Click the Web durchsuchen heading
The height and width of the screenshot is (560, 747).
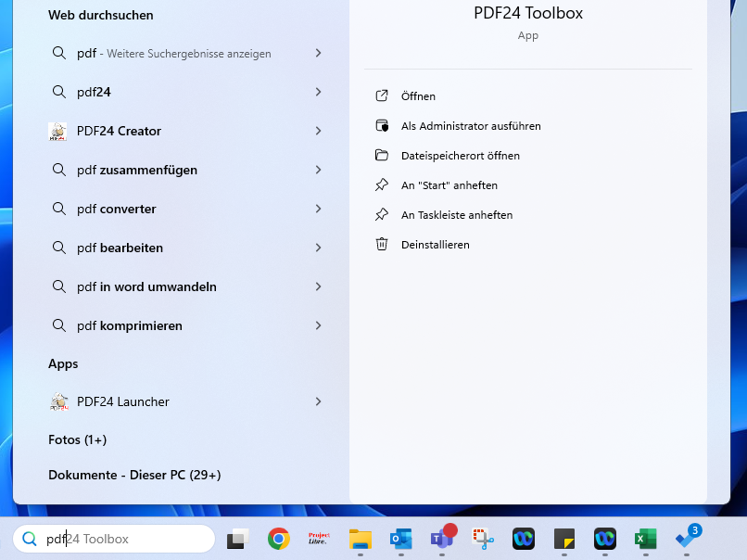100,15
